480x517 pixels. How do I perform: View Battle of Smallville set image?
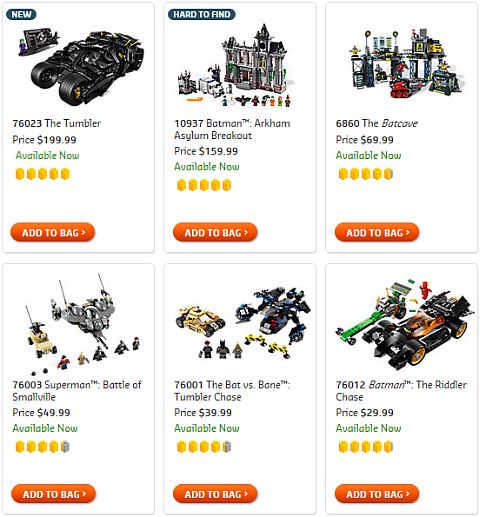(83, 325)
